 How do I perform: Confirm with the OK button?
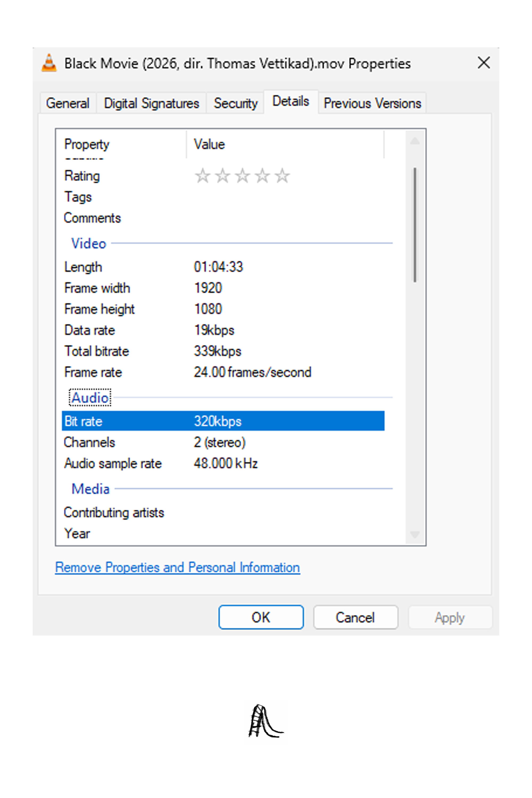pyautogui.click(x=261, y=617)
